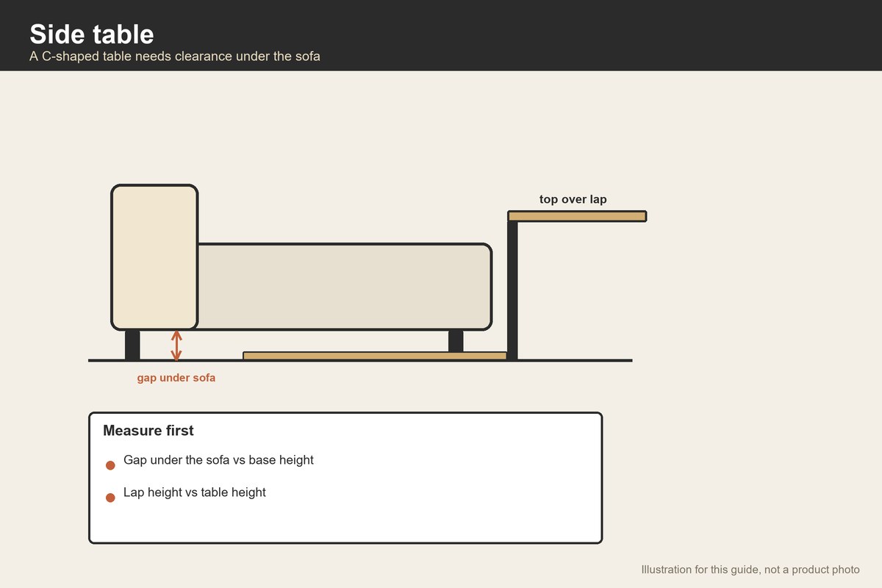Click the orange gap height double arrow
882x588 pixels.
[176, 345]
